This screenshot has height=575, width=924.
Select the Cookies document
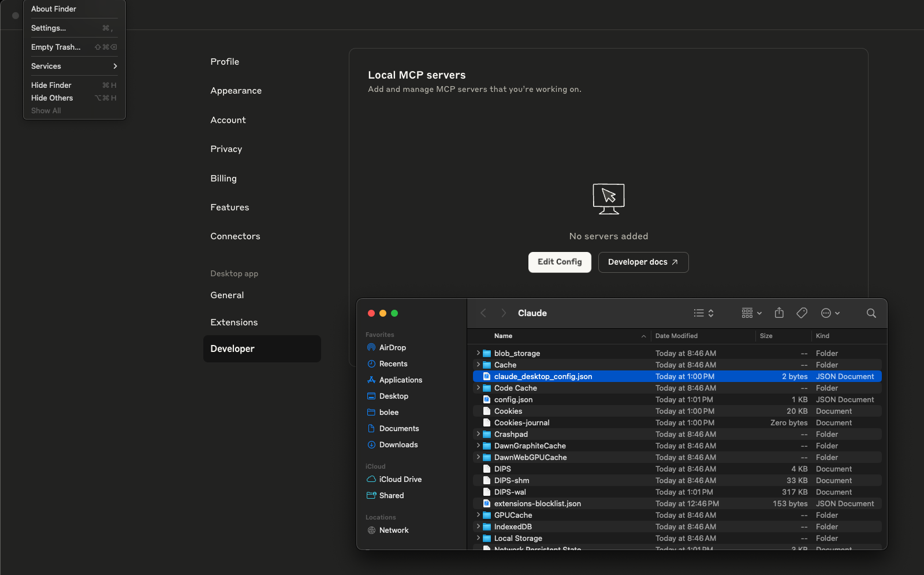677,411
